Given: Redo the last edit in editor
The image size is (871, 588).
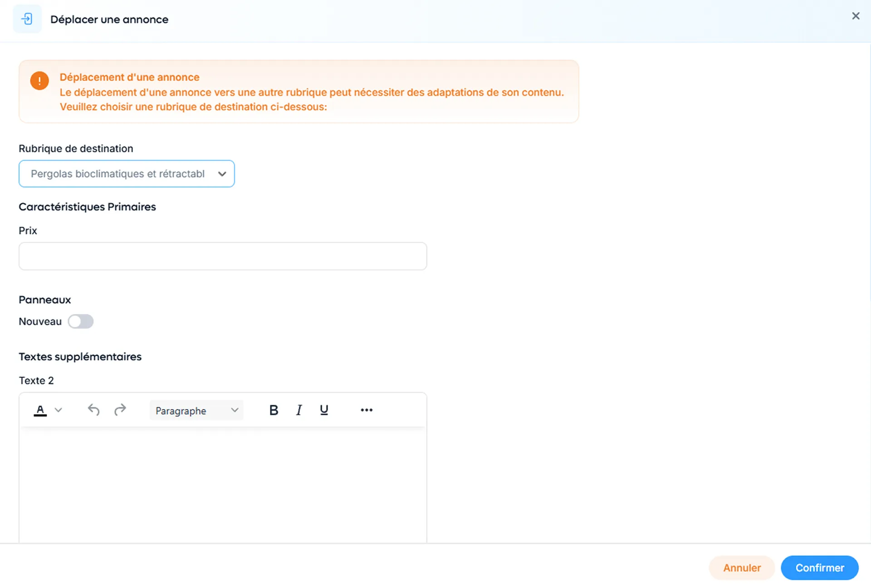Looking at the screenshot, I should 120,410.
